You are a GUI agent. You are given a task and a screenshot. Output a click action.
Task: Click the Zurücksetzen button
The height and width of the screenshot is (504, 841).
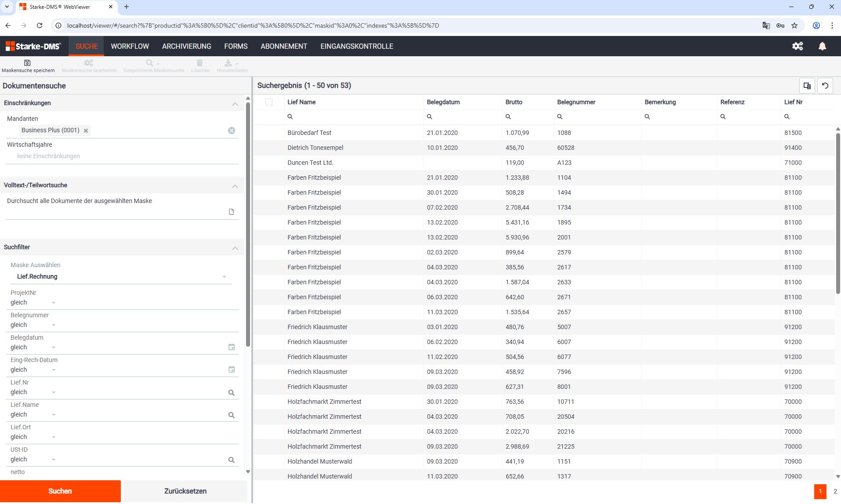[185, 491]
